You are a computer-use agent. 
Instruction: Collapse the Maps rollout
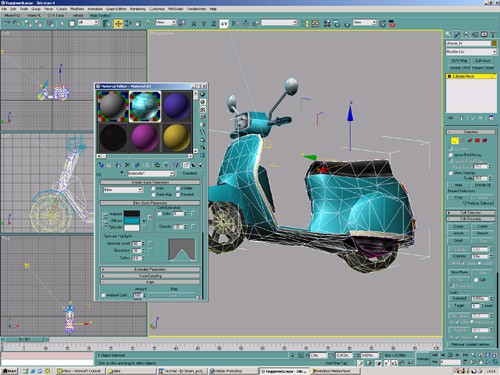click(x=150, y=282)
